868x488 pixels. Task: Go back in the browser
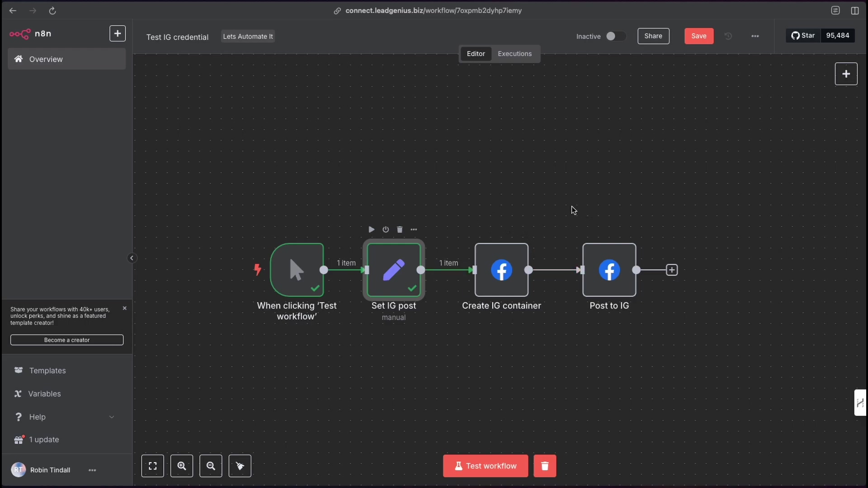click(13, 10)
